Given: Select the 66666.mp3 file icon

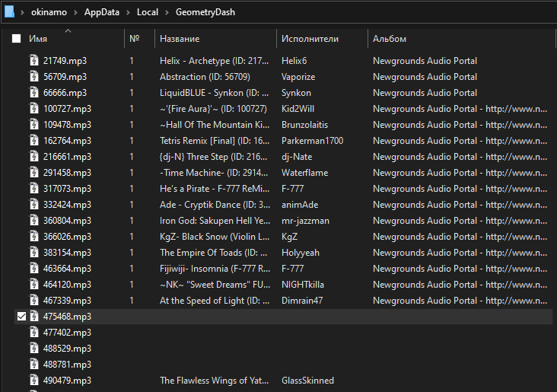Looking at the screenshot, I should (x=34, y=92).
